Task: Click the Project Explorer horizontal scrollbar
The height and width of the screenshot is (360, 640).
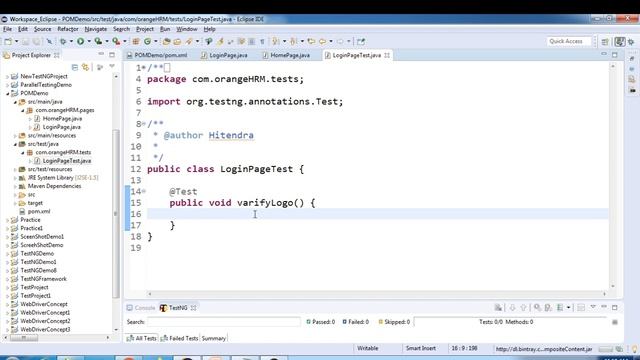Action: pos(24,338)
